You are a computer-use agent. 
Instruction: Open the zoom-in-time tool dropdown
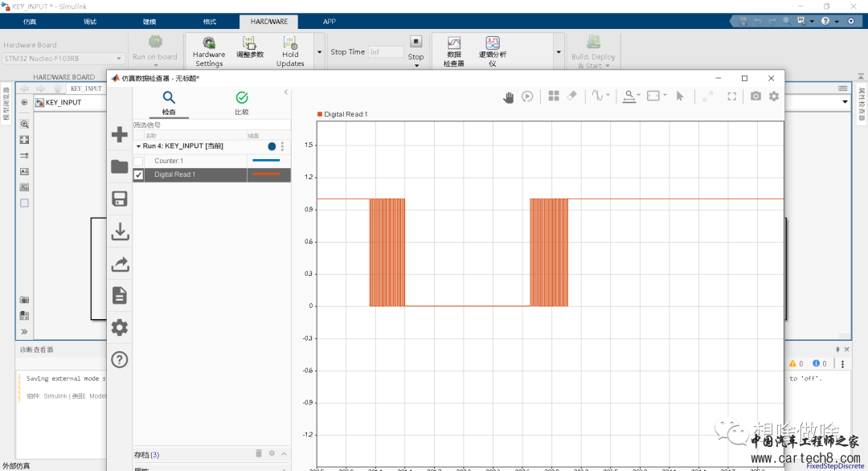pos(632,96)
